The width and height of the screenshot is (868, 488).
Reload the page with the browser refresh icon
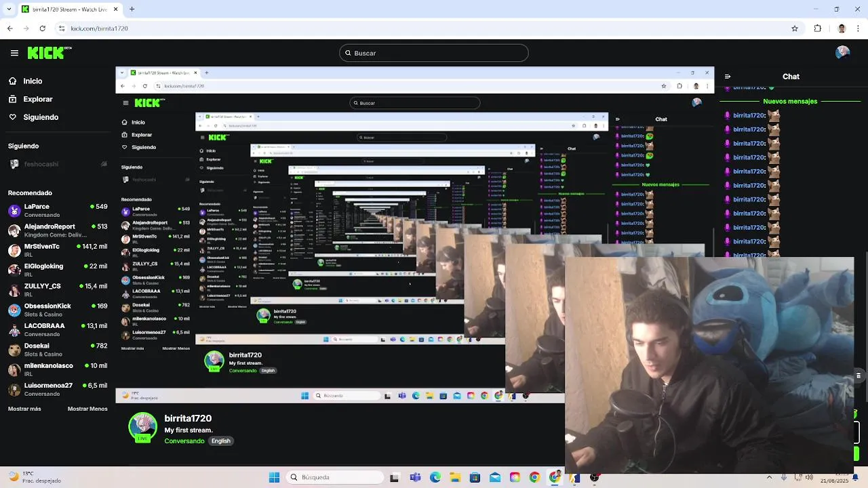click(x=42, y=28)
